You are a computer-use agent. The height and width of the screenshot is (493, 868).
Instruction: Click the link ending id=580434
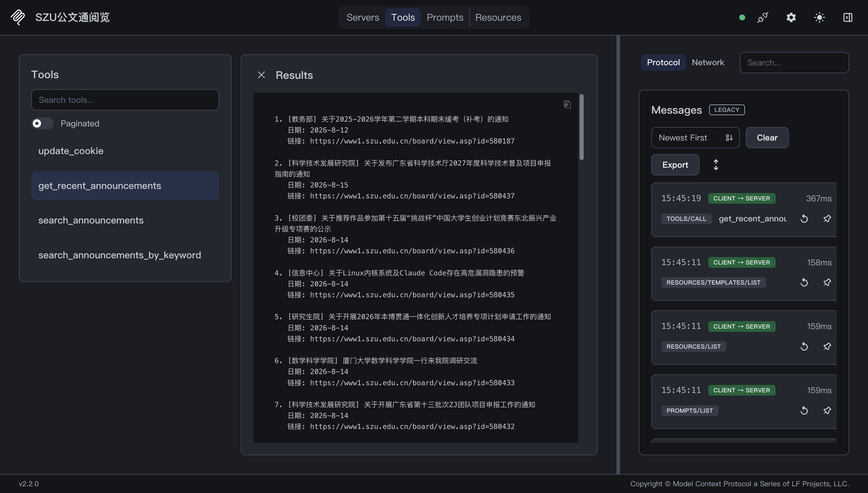[x=412, y=339]
